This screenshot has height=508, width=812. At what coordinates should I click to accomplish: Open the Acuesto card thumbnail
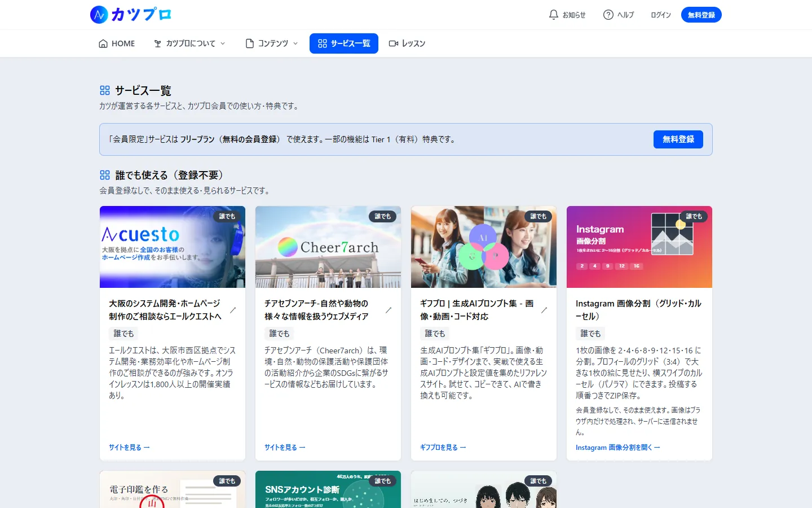[x=173, y=247]
